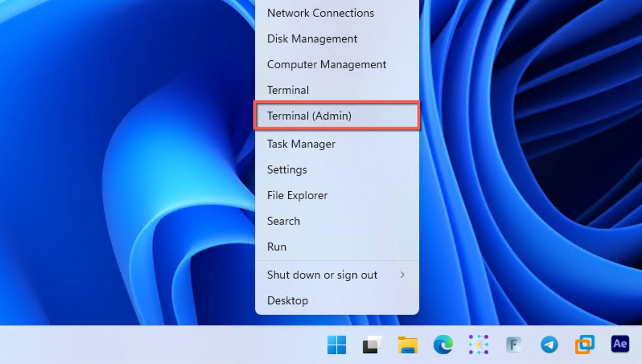This screenshot has height=364, width=642.
Task: Launch File Explorer from the taskbar
Action: coord(407,345)
